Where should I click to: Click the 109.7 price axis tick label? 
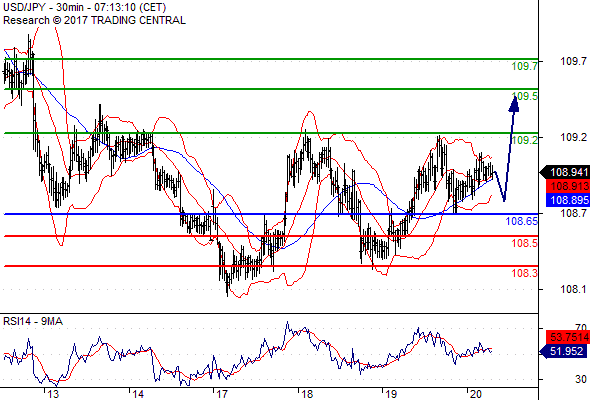pyautogui.click(x=573, y=61)
